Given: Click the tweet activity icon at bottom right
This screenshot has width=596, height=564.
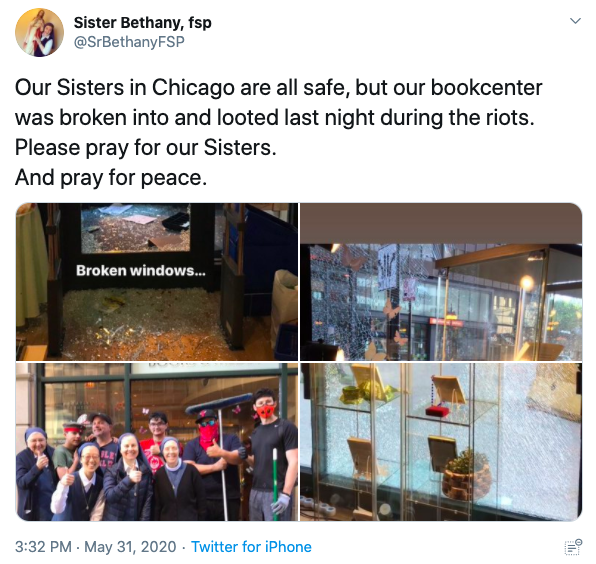Looking at the screenshot, I should [x=573, y=547].
